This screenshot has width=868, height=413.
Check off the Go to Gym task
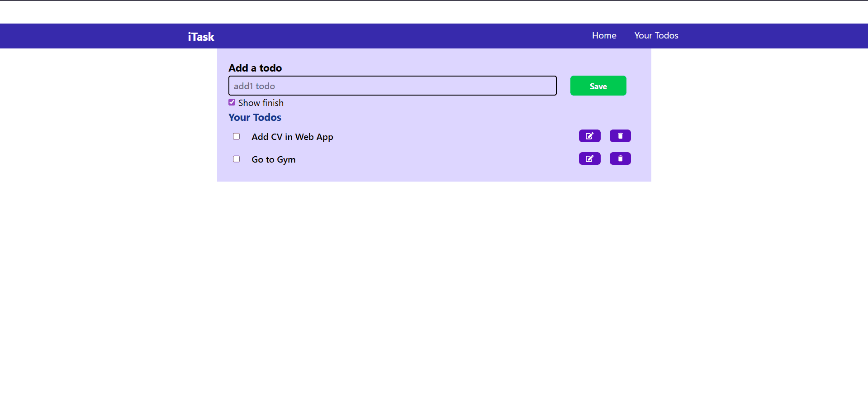coord(236,158)
